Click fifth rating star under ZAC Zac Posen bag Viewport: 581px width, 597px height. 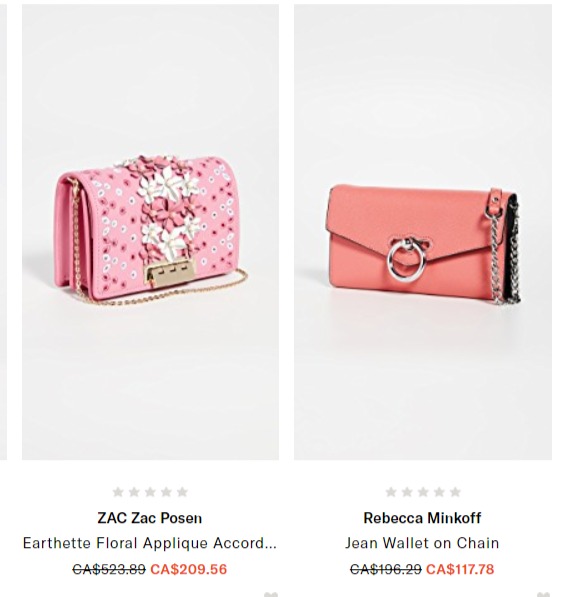pyautogui.click(x=182, y=492)
